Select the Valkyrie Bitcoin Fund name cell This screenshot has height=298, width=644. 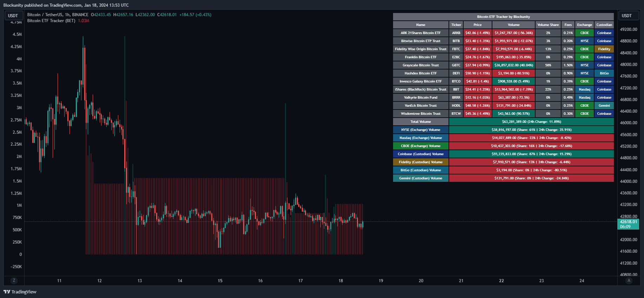pos(421,98)
